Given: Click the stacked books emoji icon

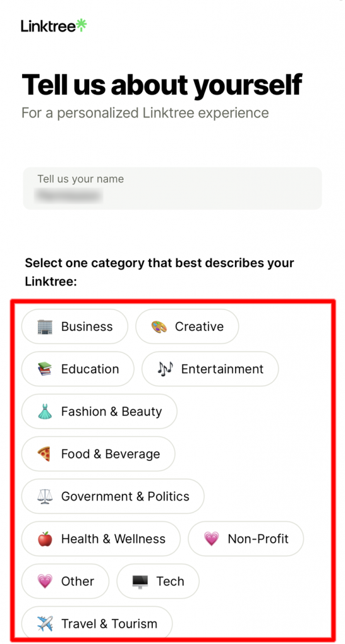Looking at the screenshot, I should (x=45, y=369).
